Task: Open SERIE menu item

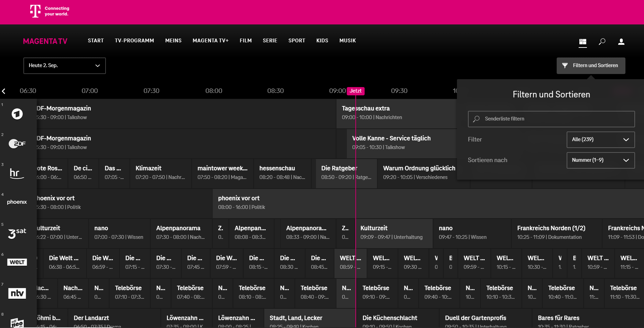Action: click(x=270, y=41)
